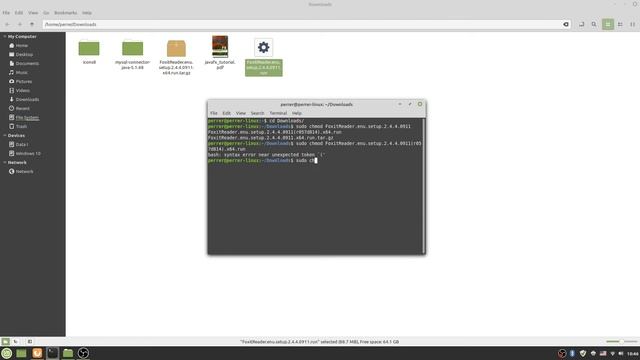Toggle location entry button in toolbar
The image size is (640, 360).
pos(581,24)
